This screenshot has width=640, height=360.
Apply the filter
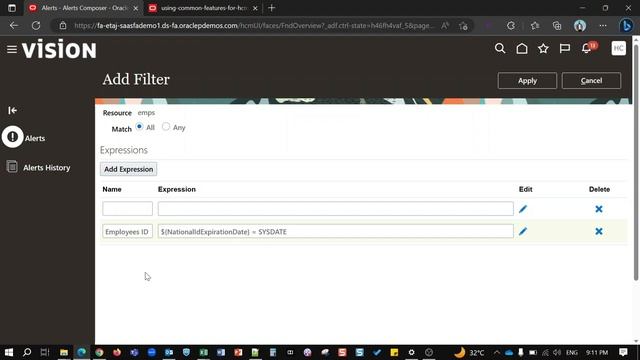(x=527, y=80)
